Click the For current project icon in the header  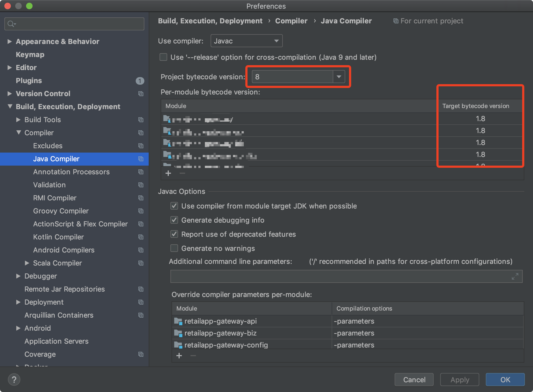pyautogui.click(x=395, y=21)
